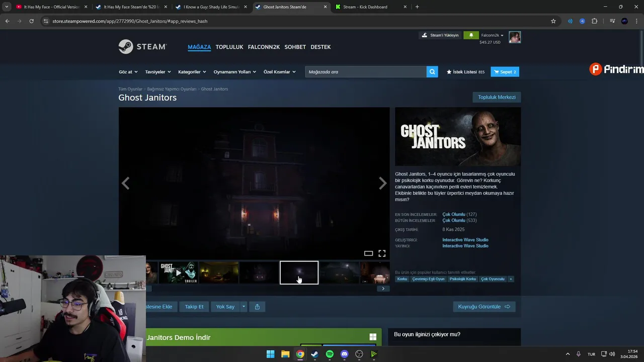Open the Kick app on the taskbar
Screen dimensions: 644x362
click(374, 354)
